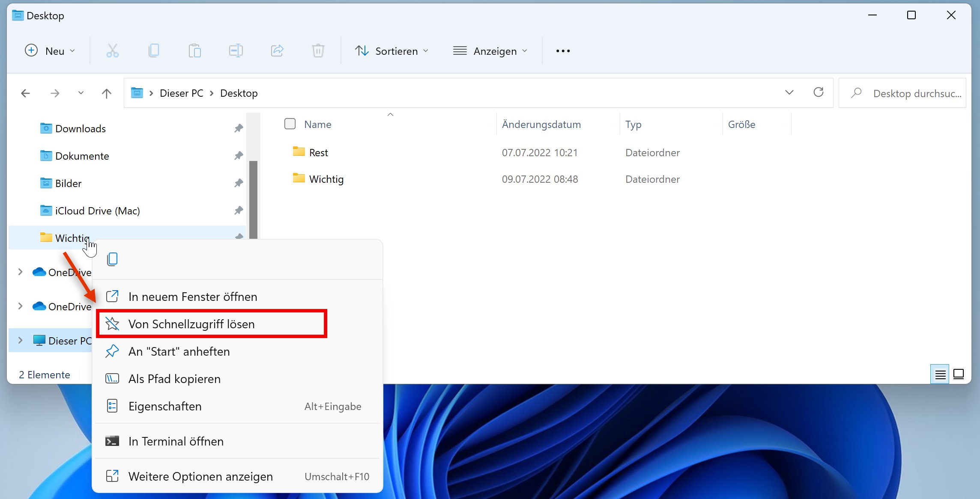
Task: Go up one folder level
Action: coord(107,93)
